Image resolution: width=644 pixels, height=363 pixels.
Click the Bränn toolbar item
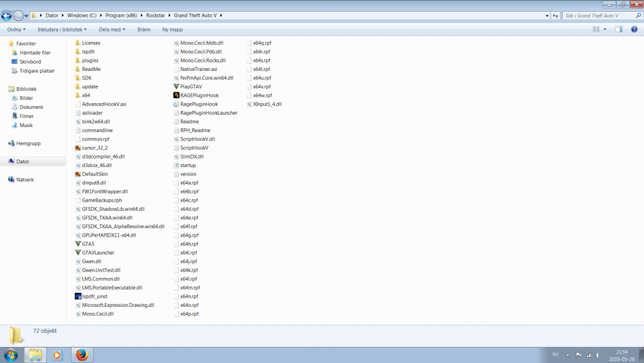[144, 30]
